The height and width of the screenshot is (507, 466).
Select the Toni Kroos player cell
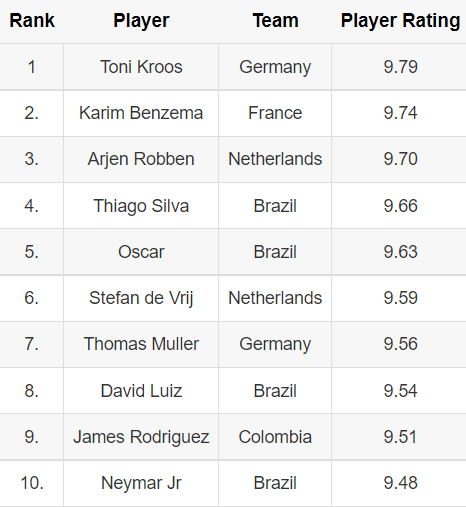(x=141, y=67)
